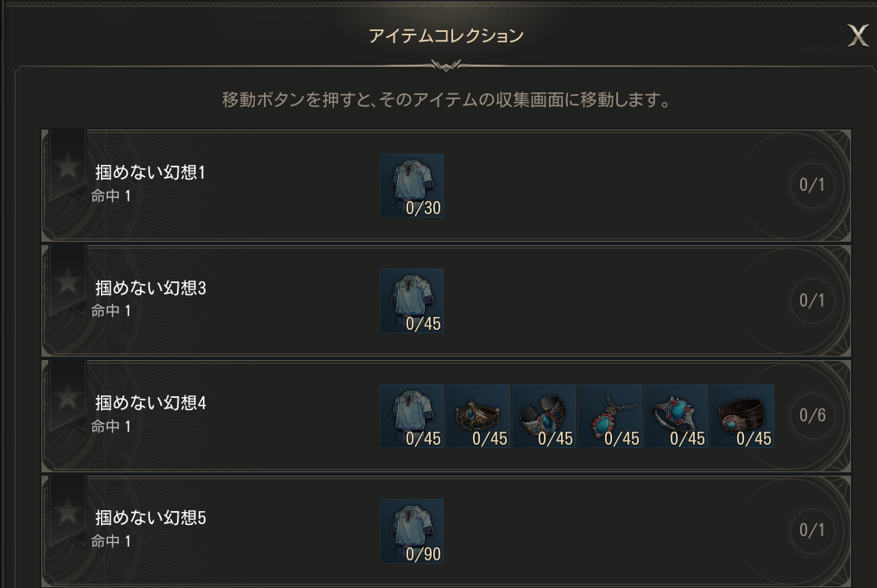Toggle favorite star for 掴めない幻想3
The width and height of the screenshot is (877, 588).
[67, 281]
